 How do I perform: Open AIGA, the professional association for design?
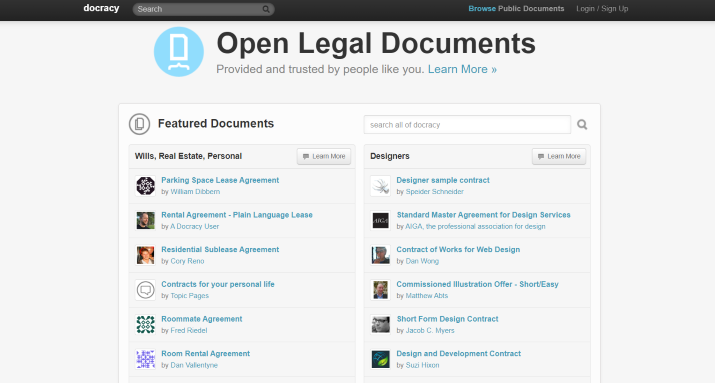coord(475,227)
